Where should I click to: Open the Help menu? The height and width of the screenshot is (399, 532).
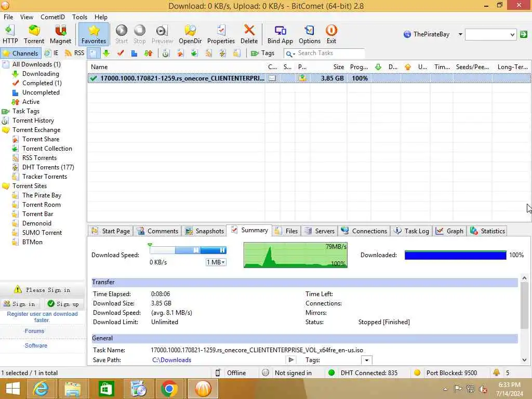click(x=101, y=17)
